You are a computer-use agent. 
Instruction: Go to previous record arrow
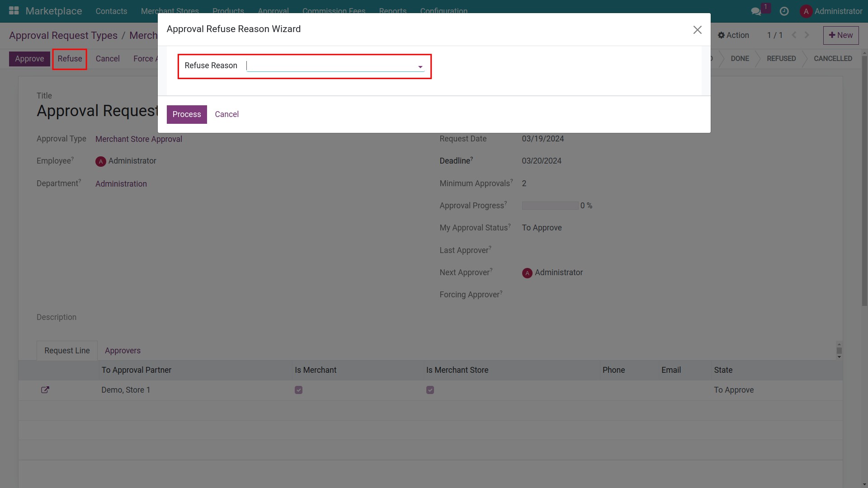point(794,35)
